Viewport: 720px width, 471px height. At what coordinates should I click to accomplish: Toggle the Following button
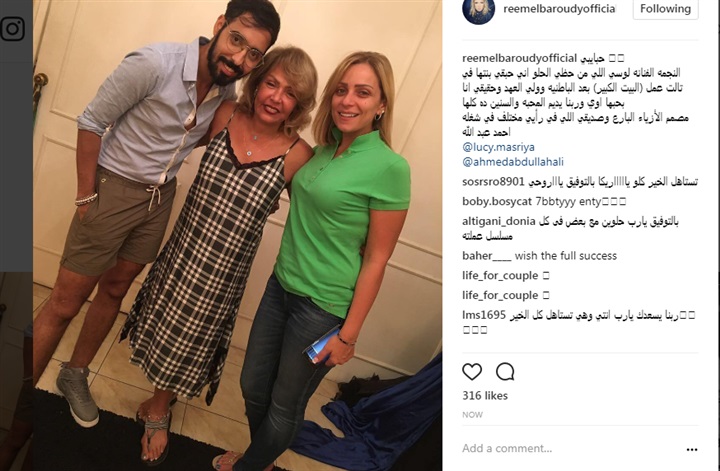coord(665,9)
